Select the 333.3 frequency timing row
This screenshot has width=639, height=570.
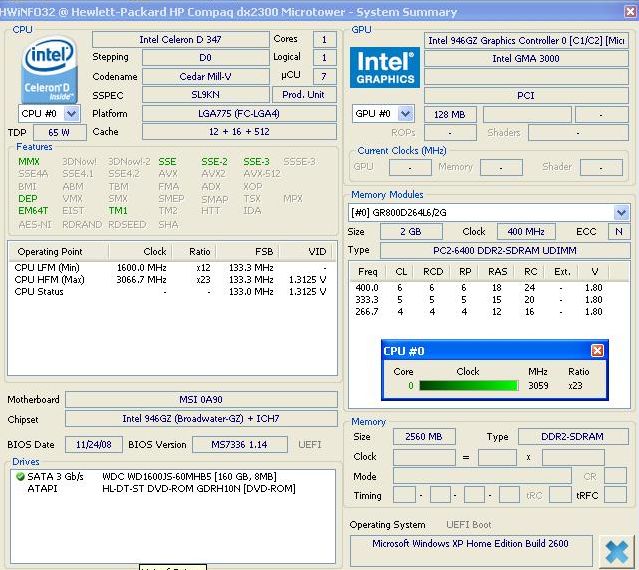tap(481, 299)
